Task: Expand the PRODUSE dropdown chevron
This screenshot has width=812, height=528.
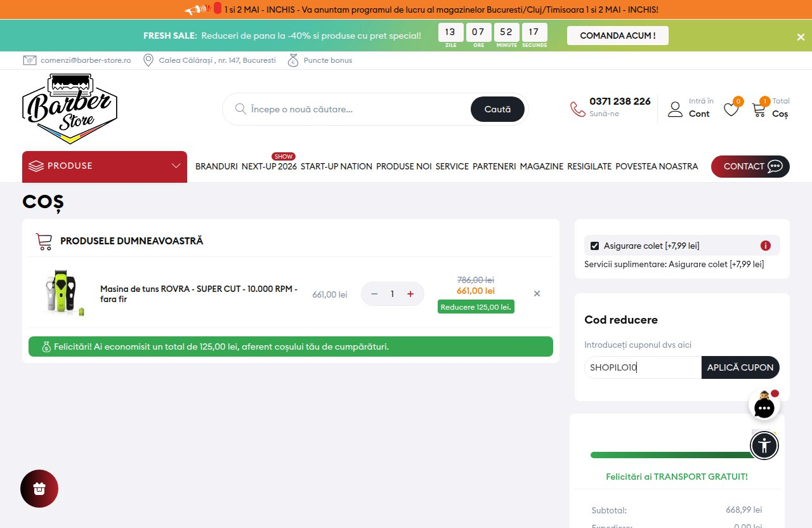Action: pyautogui.click(x=176, y=166)
